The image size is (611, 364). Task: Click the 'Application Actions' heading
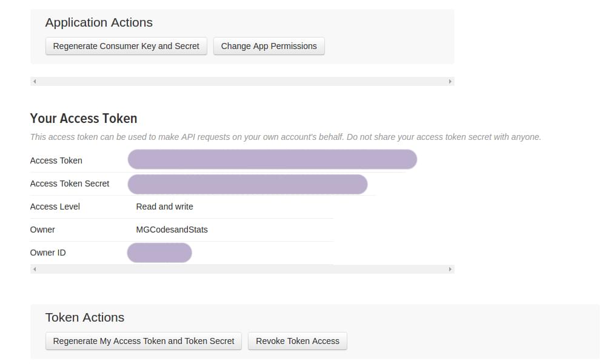pyautogui.click(x=99, y=23)
